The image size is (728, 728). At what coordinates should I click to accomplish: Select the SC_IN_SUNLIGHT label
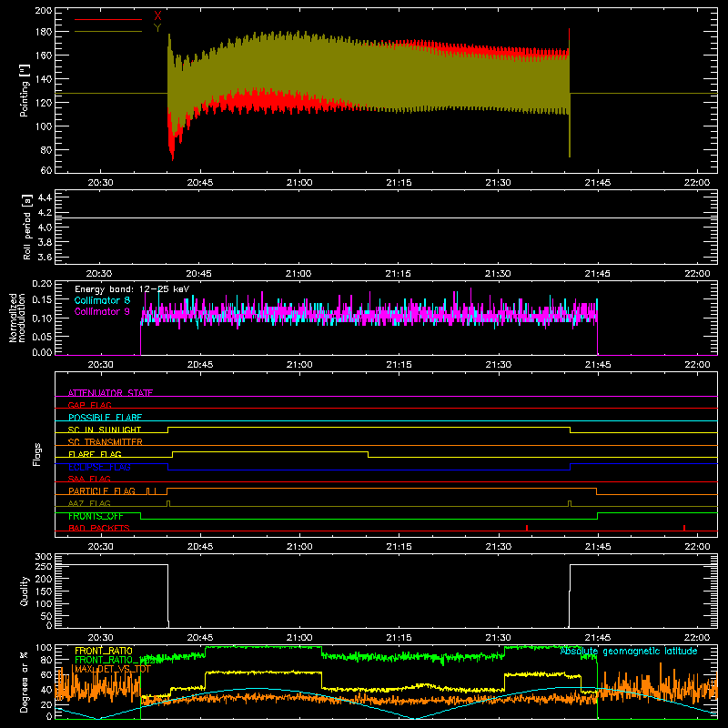105,430
